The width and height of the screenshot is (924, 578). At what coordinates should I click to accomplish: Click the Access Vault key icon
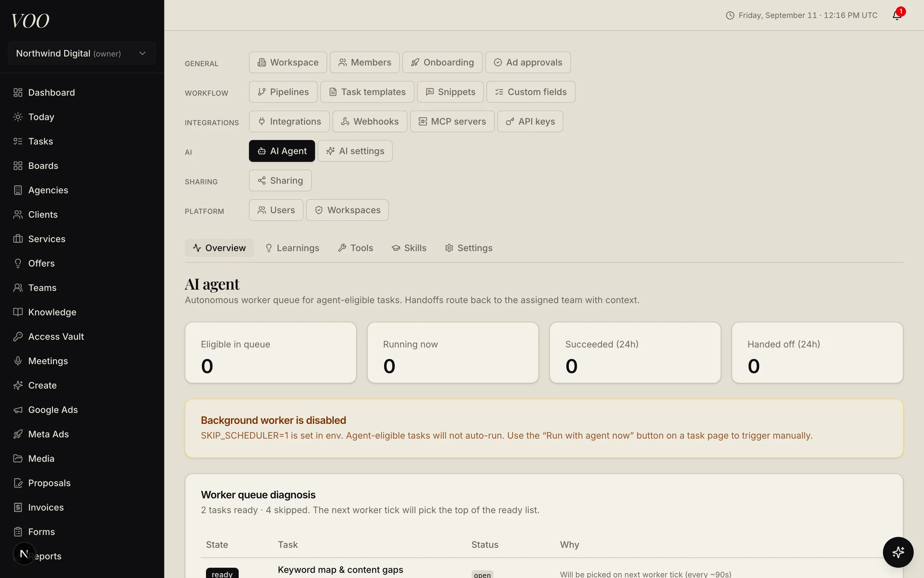(x=18, y=336)
